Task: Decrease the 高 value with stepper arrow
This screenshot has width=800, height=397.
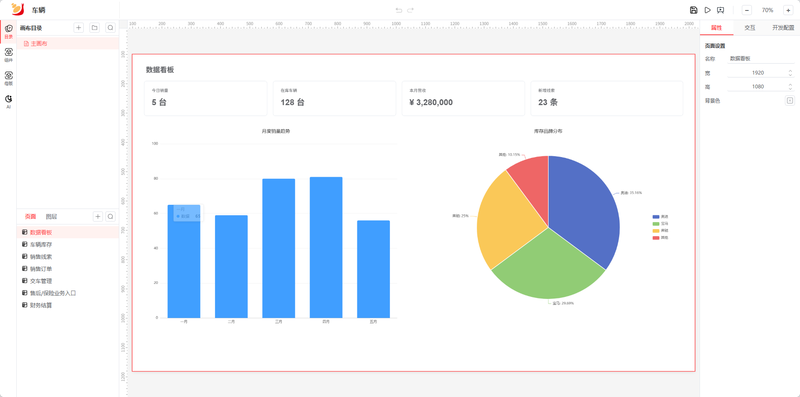Action: pyautogui.click(x=790, y=88)
